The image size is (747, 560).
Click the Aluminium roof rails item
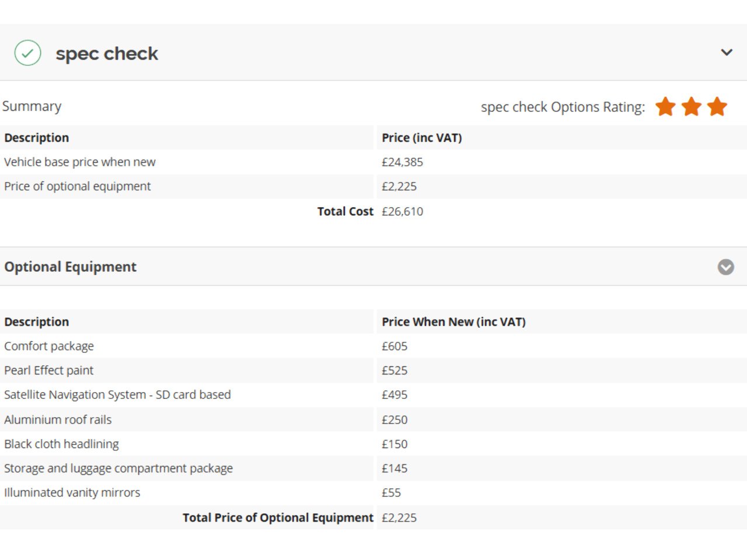click(58, 420)
